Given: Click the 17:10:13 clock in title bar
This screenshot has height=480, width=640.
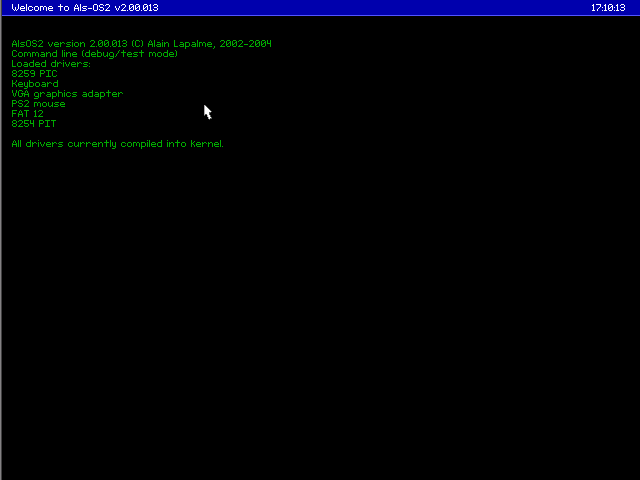Looking at the screenshot, I should [x=608, y=8].
